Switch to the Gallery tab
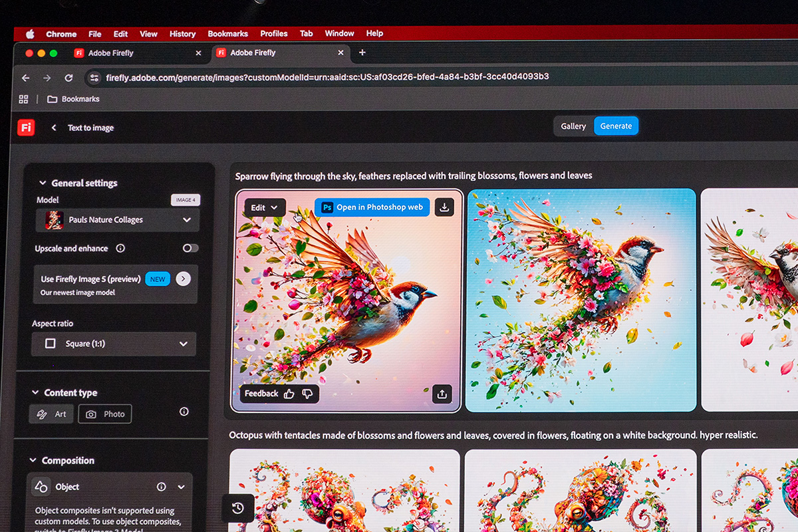 573,126
